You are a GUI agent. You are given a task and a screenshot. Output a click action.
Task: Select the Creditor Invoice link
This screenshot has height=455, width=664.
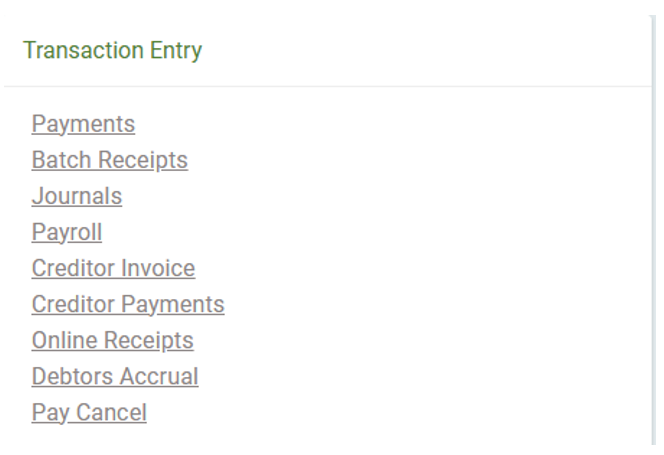(x=113, y=268)
